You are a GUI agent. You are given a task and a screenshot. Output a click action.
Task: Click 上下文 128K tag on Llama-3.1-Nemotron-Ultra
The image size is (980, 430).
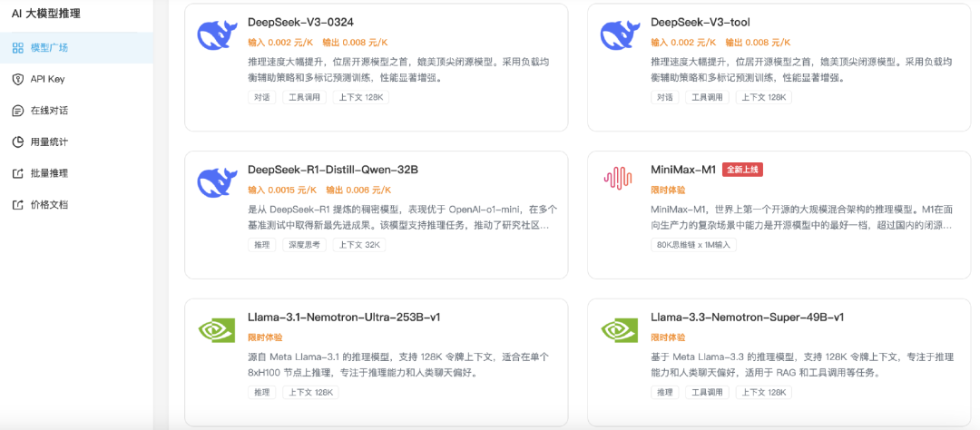[x=310, y=393]
